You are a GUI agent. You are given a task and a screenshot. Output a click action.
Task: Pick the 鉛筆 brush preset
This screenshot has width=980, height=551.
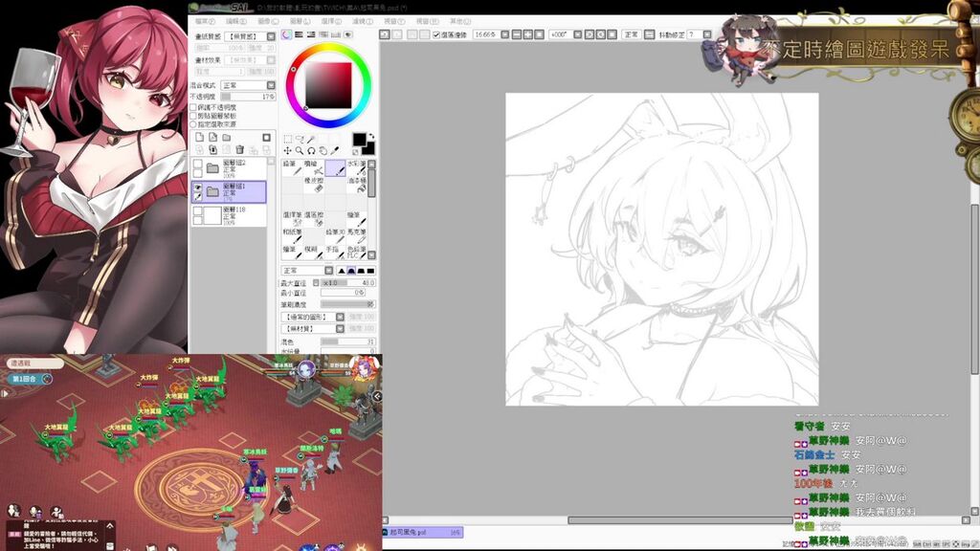click(x=291, y=167)
